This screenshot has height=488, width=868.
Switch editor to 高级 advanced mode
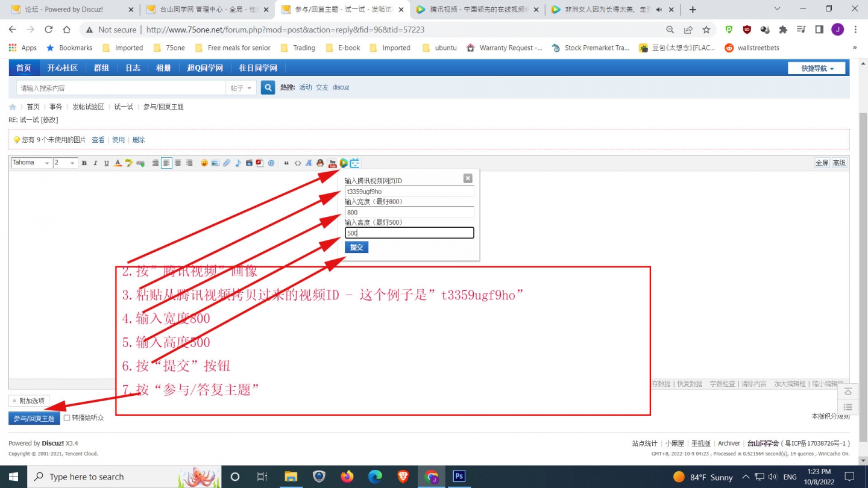(839, 163)
